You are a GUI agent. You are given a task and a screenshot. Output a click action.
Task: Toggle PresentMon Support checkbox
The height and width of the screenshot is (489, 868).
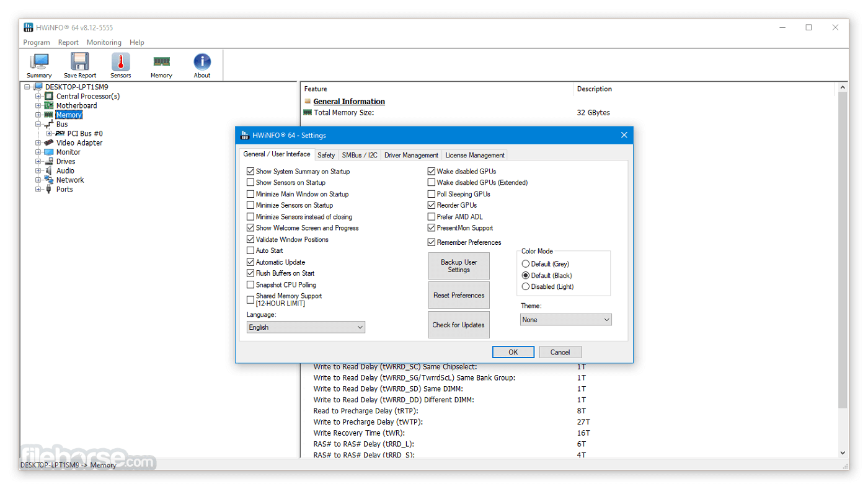pyautogui.click(x=432, y=227)
